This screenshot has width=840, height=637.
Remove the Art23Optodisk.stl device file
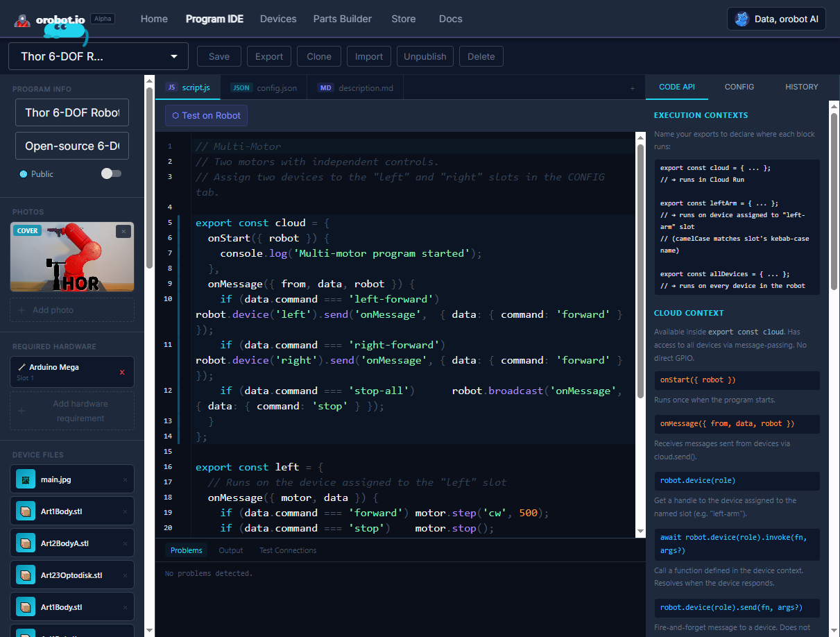click(x=125, y=575)
